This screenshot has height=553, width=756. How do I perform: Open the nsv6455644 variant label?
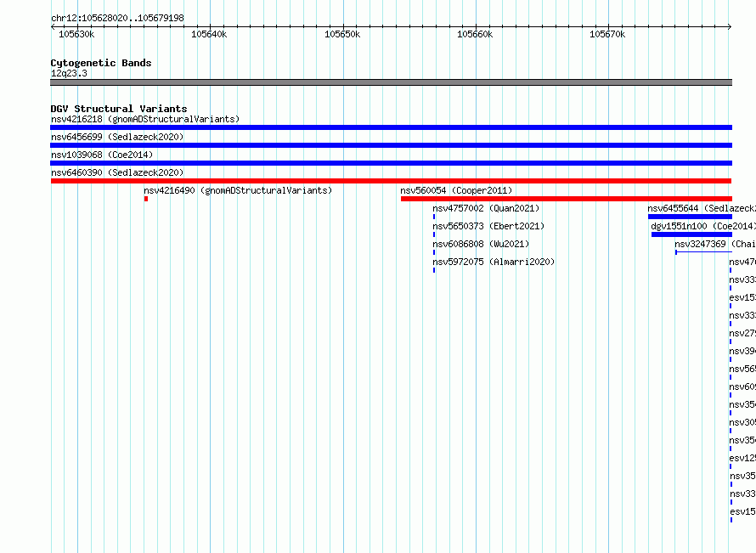point(702,208)
